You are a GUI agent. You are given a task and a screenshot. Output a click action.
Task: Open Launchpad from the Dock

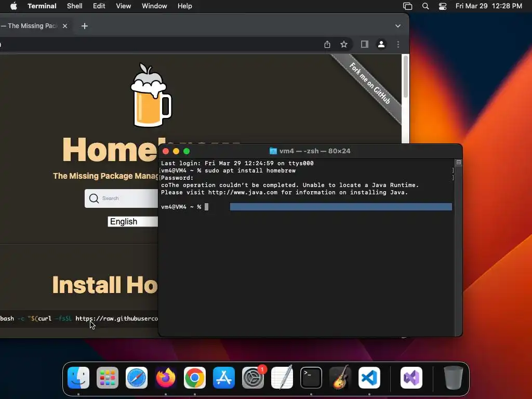point(108,378)
